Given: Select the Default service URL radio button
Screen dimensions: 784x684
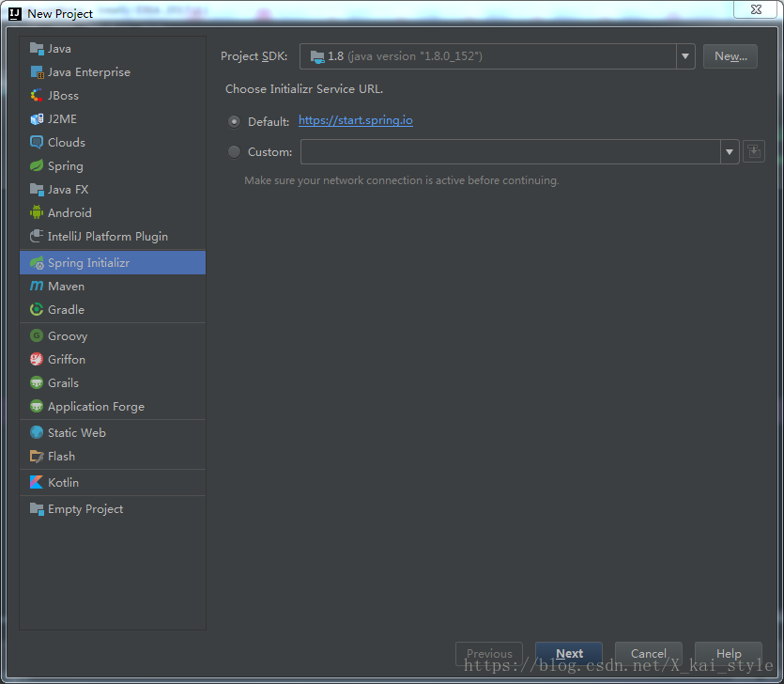Looking at the screenshot, I should tap(234, 121).
